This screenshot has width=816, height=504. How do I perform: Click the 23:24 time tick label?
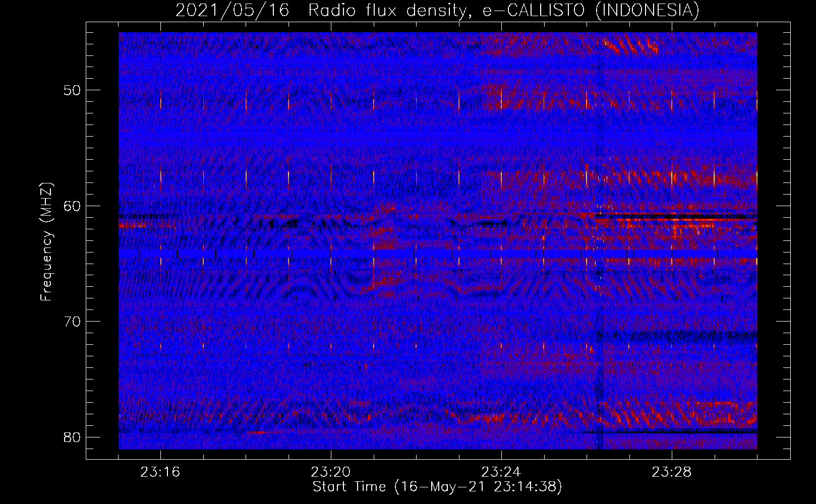click(501, 472)
